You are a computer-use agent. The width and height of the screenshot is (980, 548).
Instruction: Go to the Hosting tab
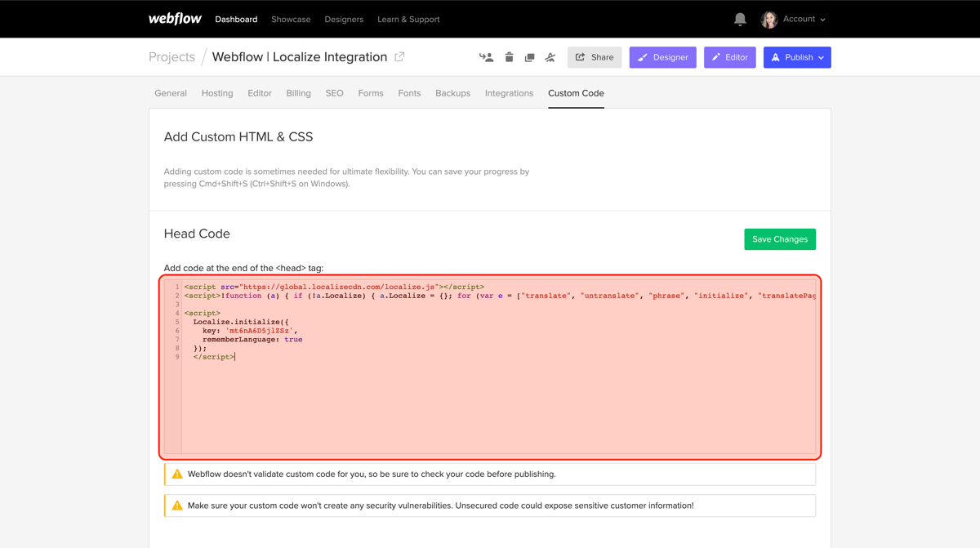pyautogui.click(x=217, y=93)
